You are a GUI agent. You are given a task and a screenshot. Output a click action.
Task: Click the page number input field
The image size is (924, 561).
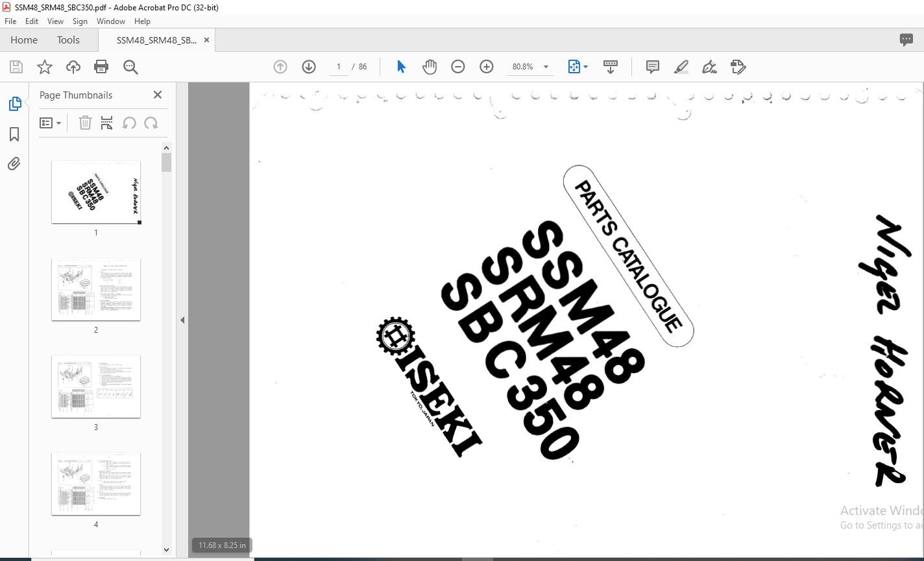coord(338,67)
